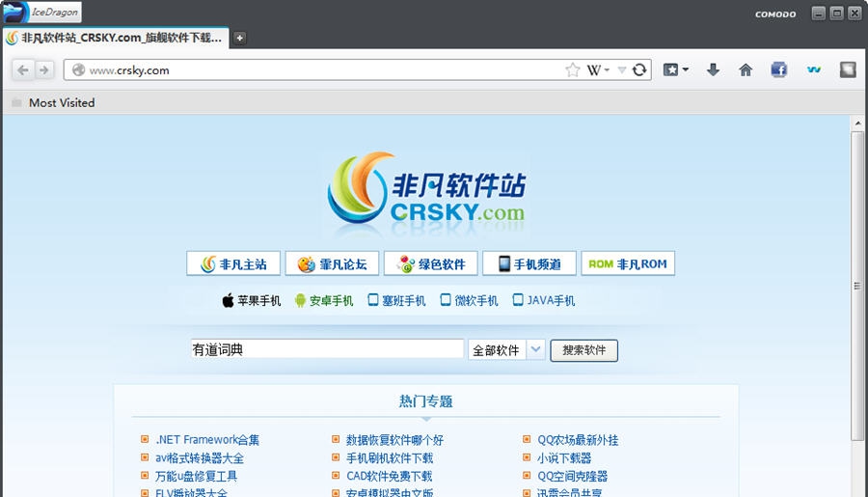Click the 搜索软件 search button
Viewport: 868px width, 497px height.
tap(584, 350)
